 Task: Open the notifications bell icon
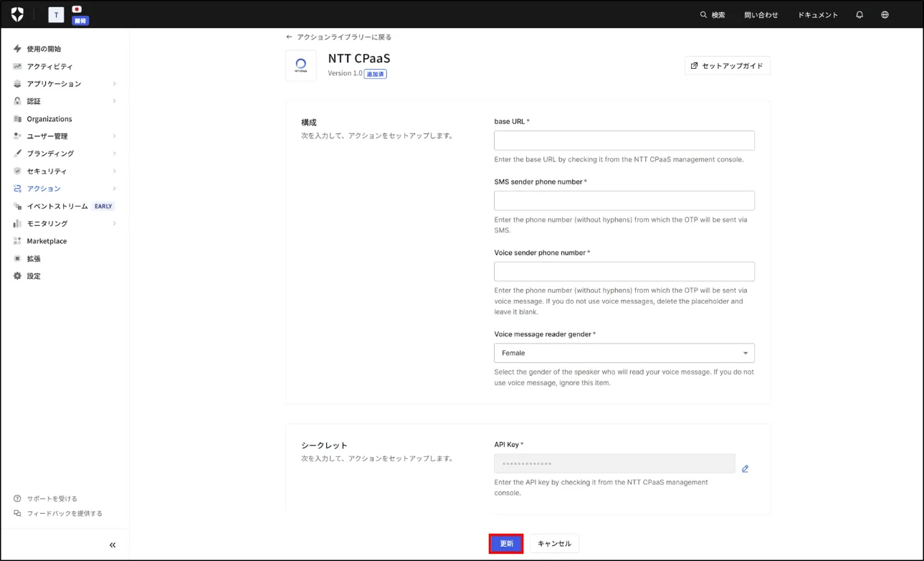[859, 14]
